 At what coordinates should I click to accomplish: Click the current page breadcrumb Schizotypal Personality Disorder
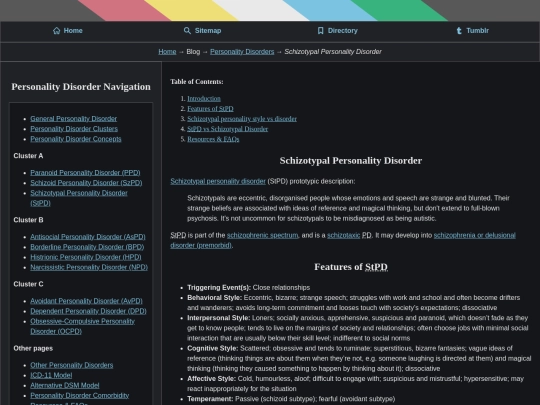pyautogui.click(x=333, y=52)
